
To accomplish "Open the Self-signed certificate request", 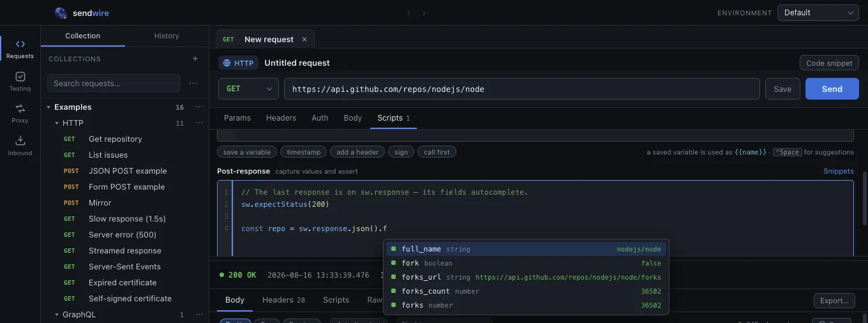I will click(125, 299).
